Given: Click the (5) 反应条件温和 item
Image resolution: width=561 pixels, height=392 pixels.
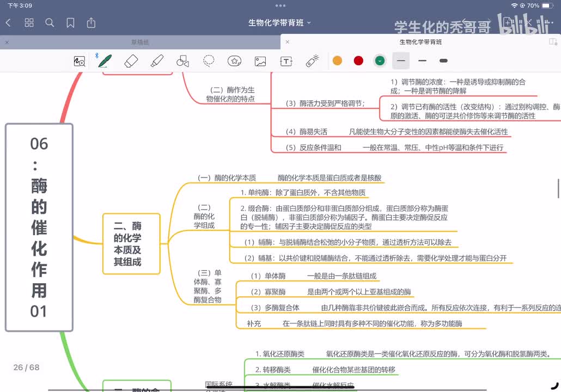Looking at the screenshot, I should coord(313,148).
